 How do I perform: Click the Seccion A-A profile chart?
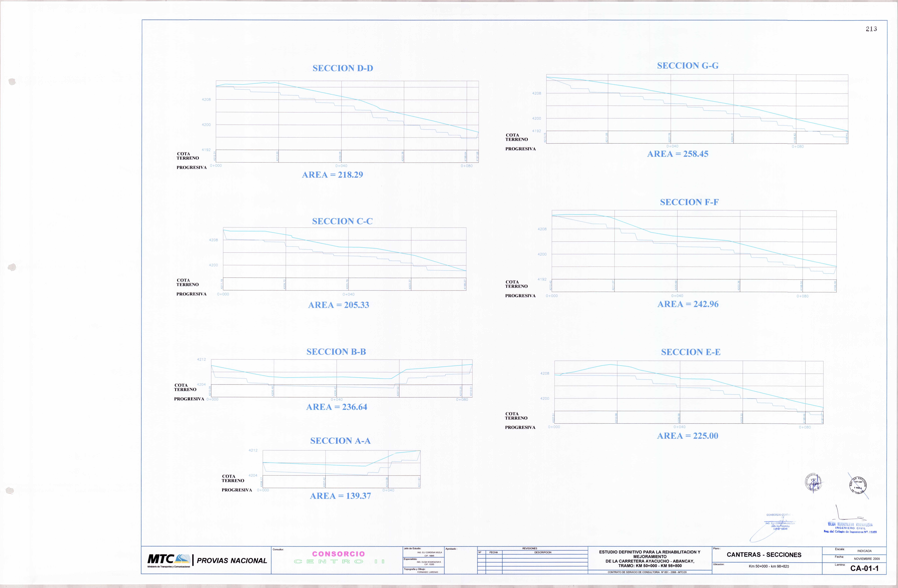pyautogui.click(x=341, y=469)
